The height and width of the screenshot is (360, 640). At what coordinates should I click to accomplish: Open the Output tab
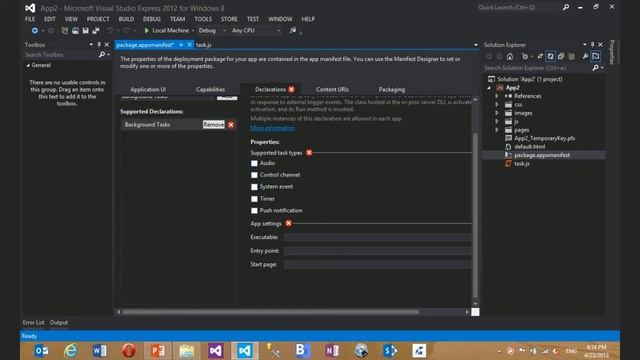59,322
